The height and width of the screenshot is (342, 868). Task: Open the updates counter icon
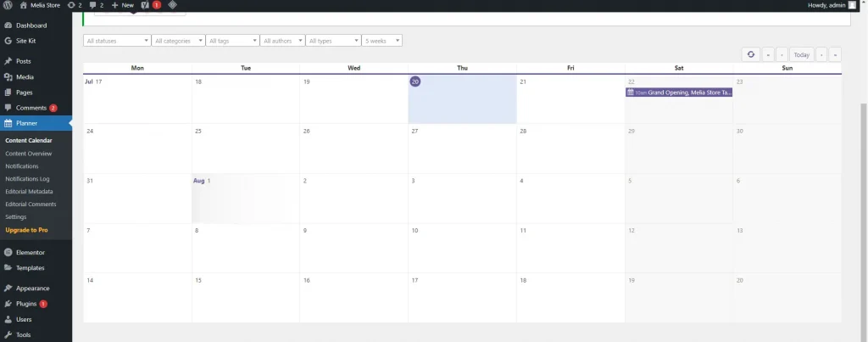75,5
